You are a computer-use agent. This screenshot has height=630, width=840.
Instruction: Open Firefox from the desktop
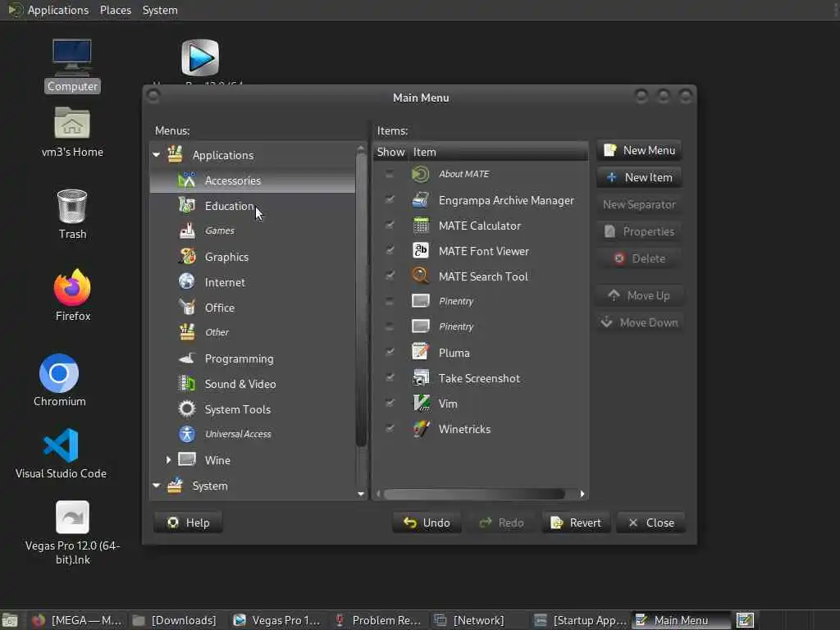point(72,288)
